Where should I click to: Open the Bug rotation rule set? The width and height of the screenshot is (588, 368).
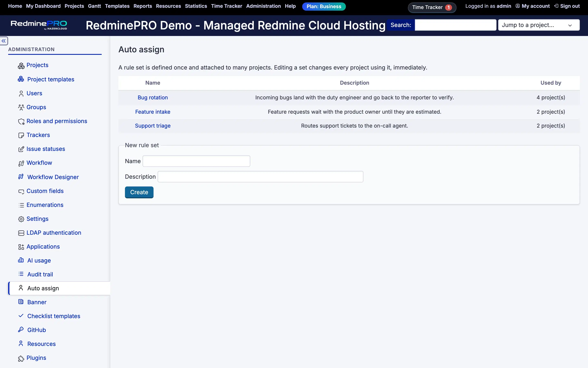click(x=153, y=98)
